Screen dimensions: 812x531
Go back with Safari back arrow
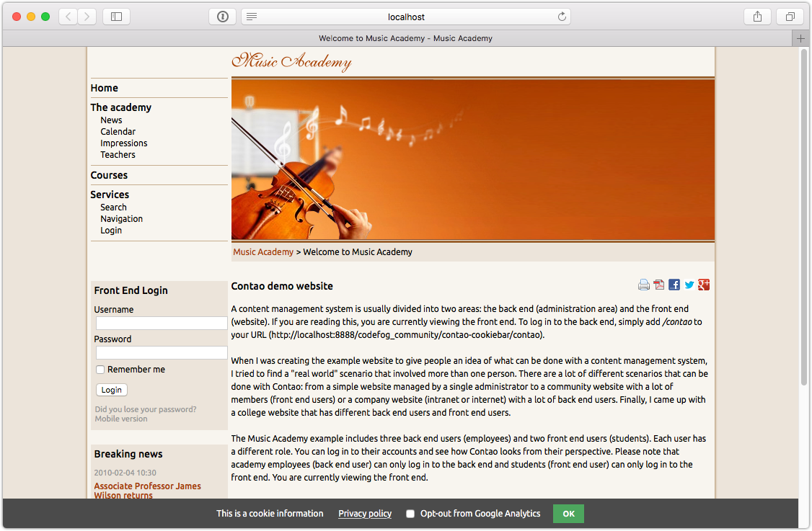[x=68, y=17]
